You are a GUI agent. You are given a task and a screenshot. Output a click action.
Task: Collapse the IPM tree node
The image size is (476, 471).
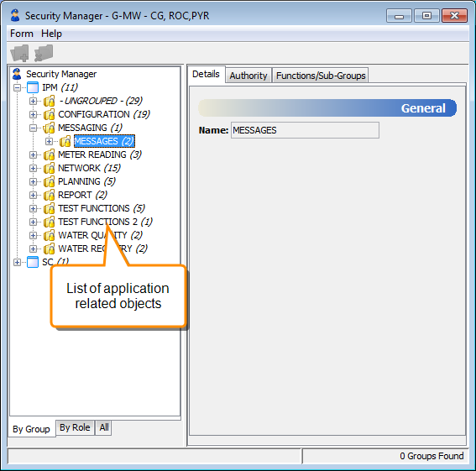coord(18,88)
